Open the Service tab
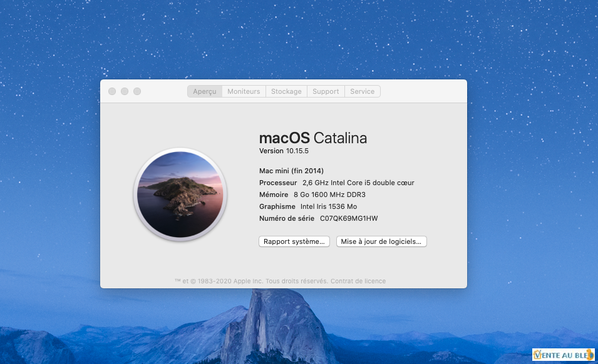The height and width of the screenshot is (364, 598). pos(363,91)
